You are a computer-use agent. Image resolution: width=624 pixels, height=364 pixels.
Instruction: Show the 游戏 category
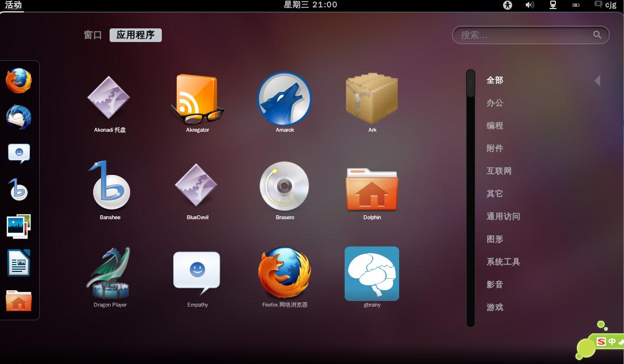[x=495, y=307]
